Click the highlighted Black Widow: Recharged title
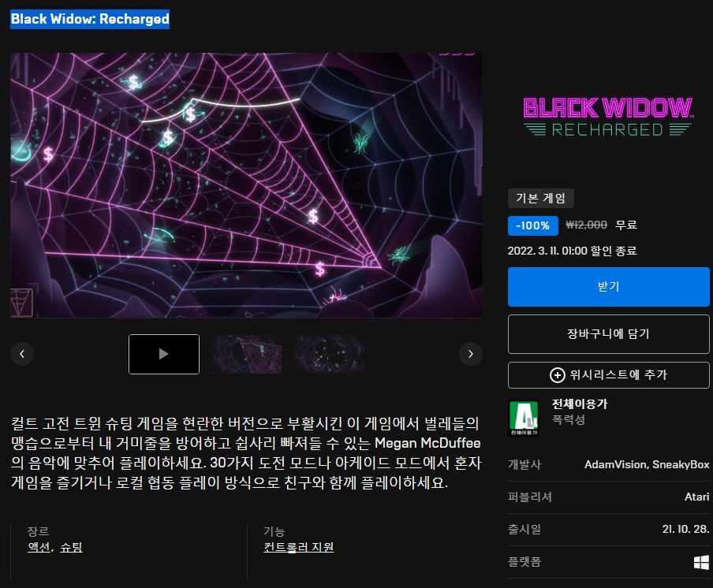 tap(90, 19)
